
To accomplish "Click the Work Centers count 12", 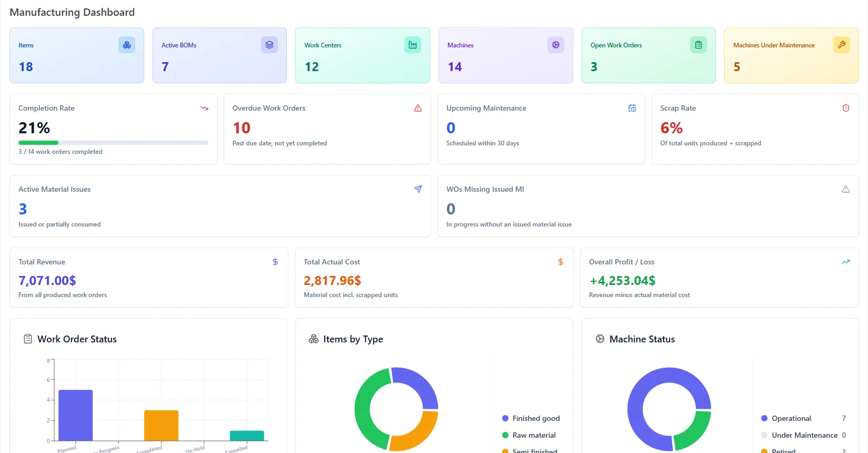I will click(312, 67).
